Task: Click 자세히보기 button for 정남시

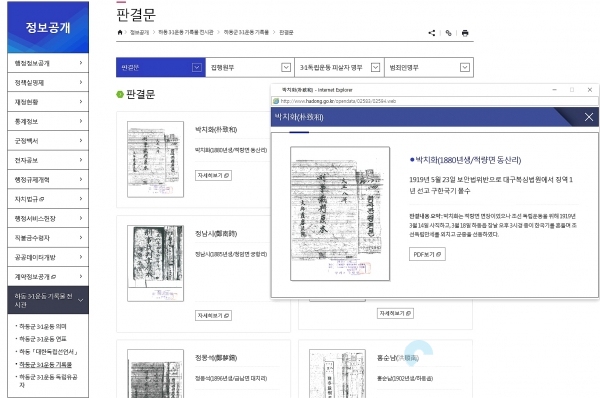Action: [213, 315]
